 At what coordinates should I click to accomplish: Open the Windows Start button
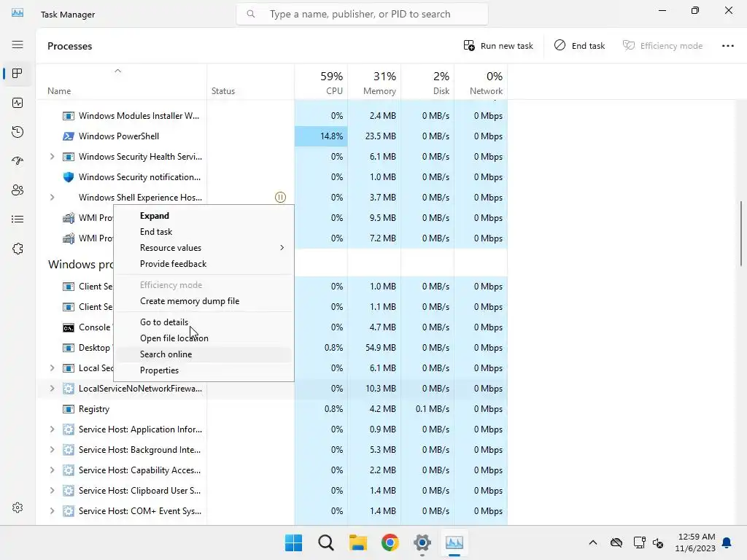[293, 542]
